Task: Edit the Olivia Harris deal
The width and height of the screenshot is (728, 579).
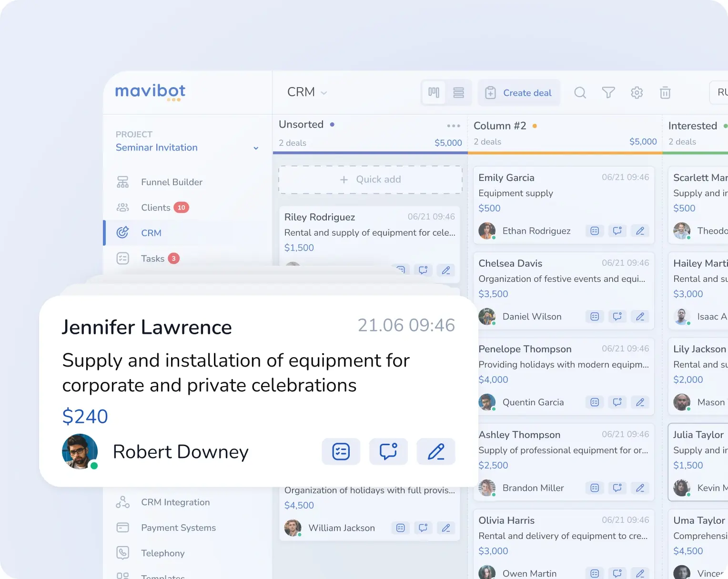Action: 640,573
